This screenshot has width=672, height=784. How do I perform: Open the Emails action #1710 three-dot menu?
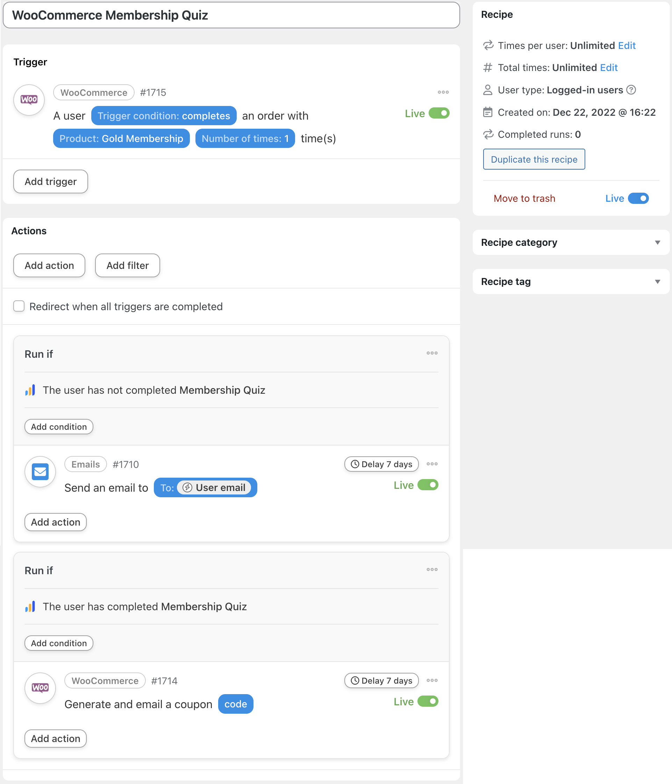pos(432,464)
